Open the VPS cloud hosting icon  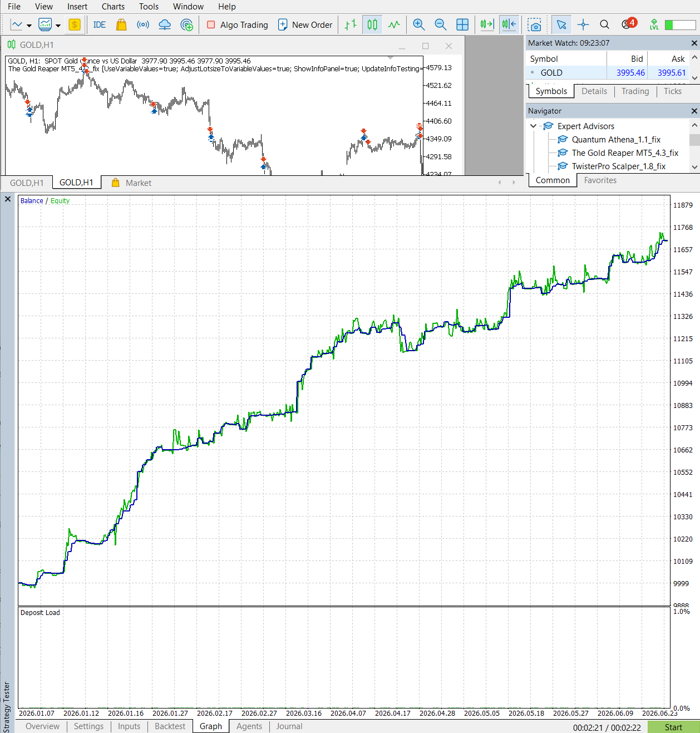click(x=165, y=24)
